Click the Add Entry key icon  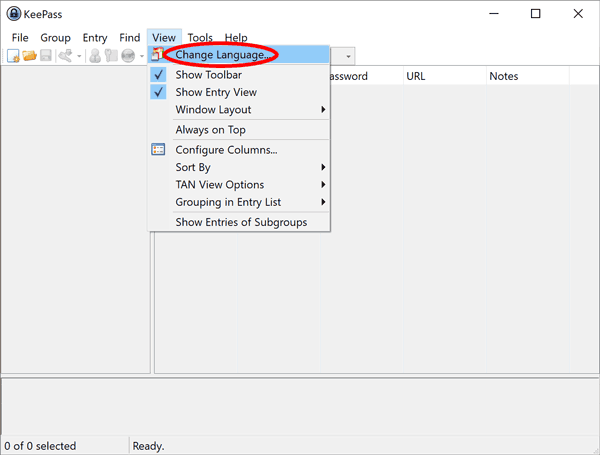[65, 56]
